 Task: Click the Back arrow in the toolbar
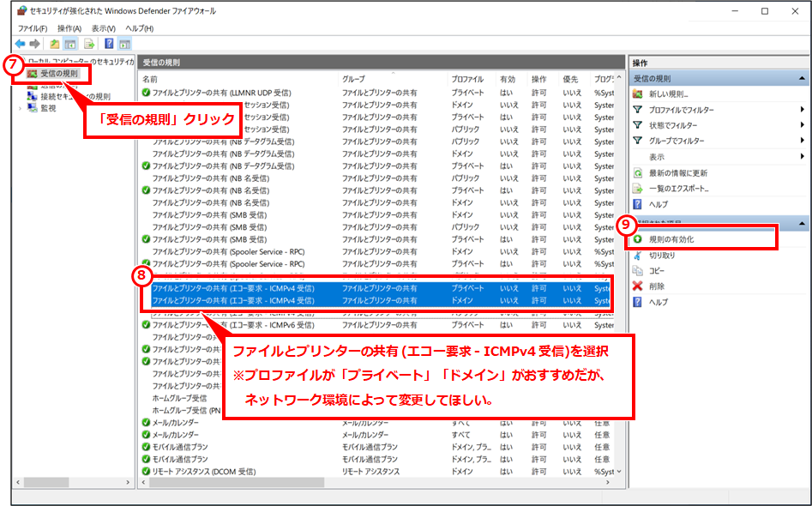pos(21,44)
